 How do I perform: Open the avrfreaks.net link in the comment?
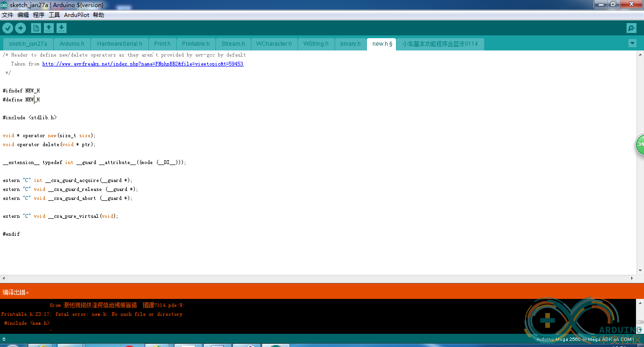tap(143, 64)
